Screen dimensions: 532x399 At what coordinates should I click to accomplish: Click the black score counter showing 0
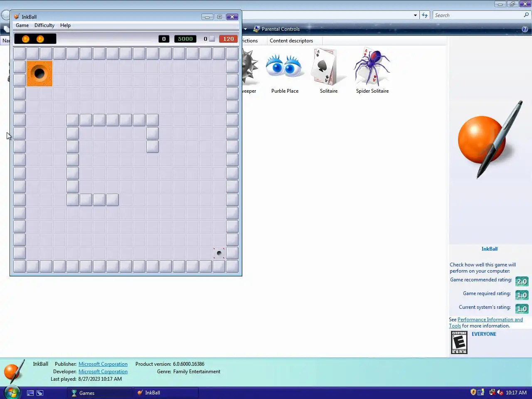tap(164, 39)
